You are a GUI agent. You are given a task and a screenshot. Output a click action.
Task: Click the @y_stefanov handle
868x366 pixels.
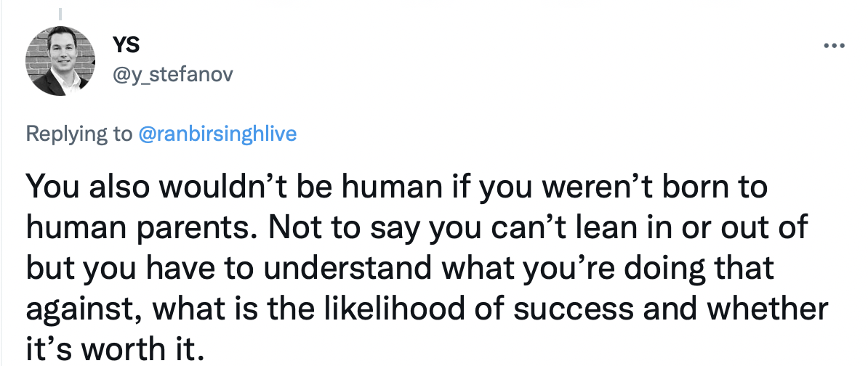pos(173,75)
